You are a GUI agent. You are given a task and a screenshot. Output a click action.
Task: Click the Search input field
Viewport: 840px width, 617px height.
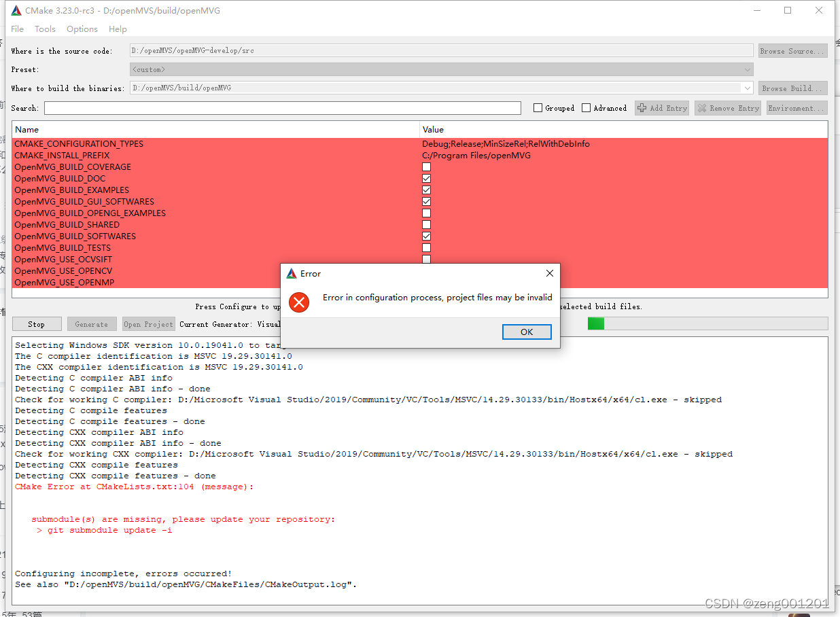[283, 108]
